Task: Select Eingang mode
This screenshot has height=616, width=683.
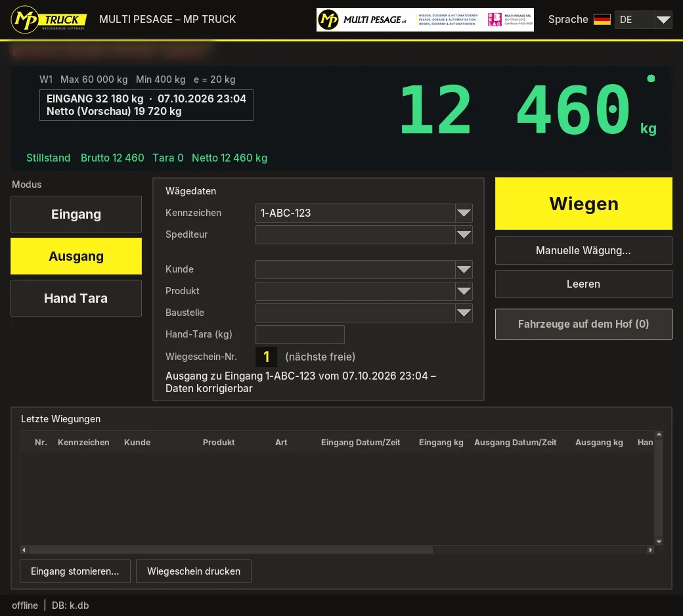Action: pos(76,214)
